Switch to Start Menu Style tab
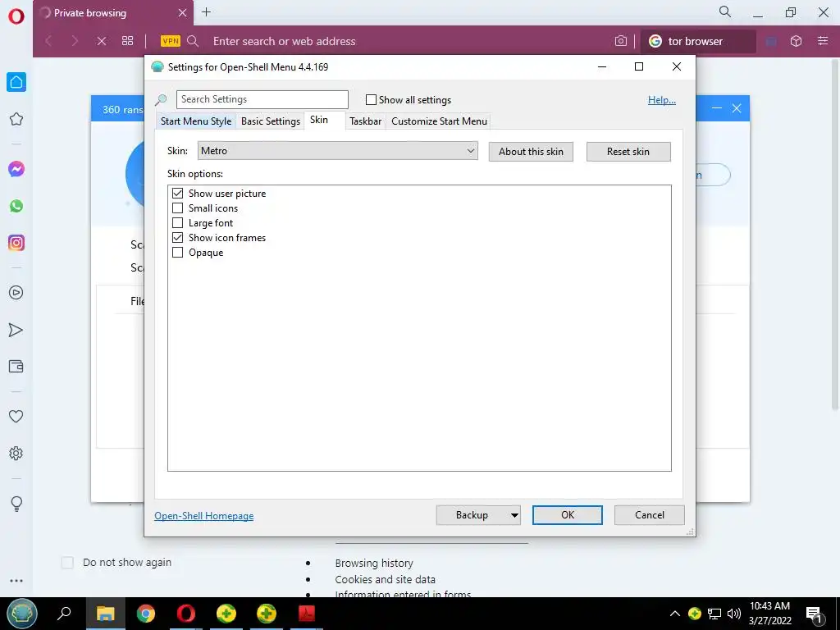The width and height of the screenshot is (840, 630). coord(196,121)
